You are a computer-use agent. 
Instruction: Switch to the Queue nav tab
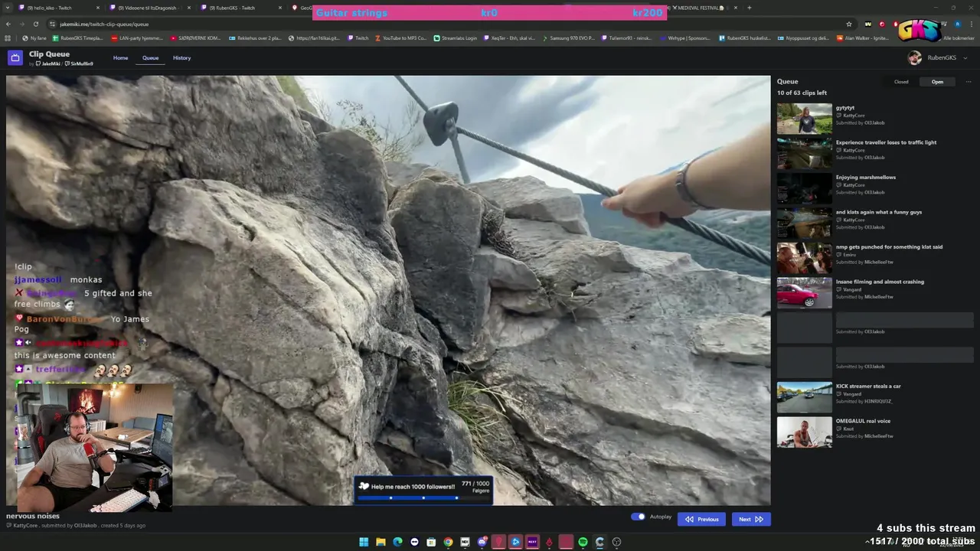pos(150,58)
